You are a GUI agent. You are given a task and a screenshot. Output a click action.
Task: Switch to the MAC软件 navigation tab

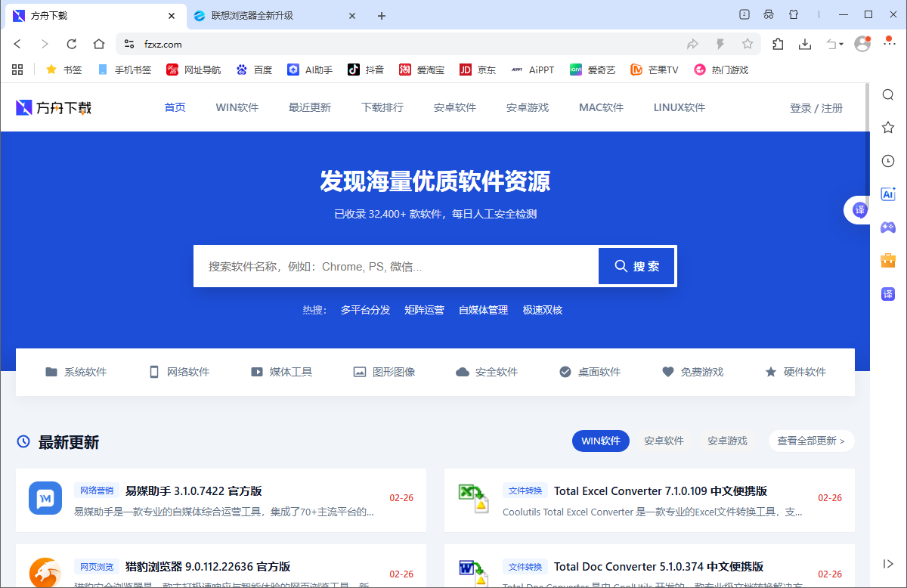pyautogui.click(x=601, y=107)
